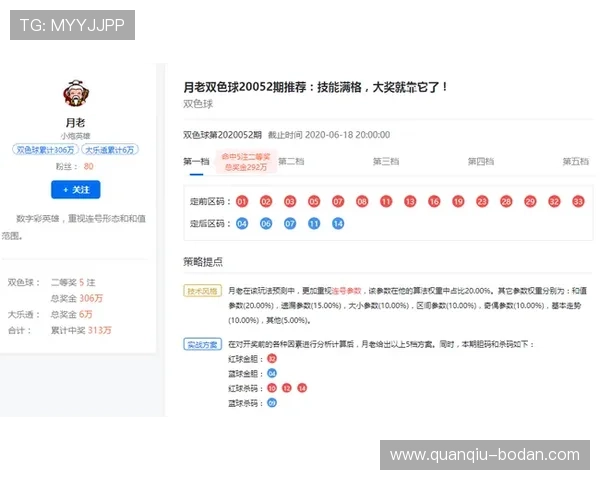Click red ball 23 in 定前区码
The height and width of the screenshot is (480, 600).
coord(482,201)
